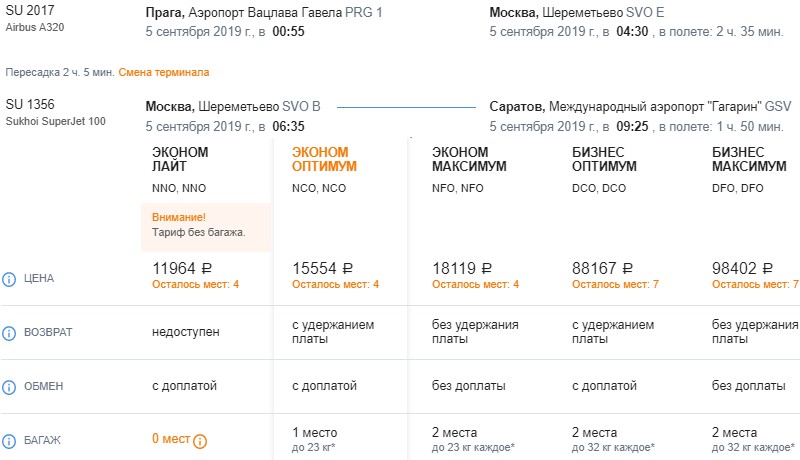Click the 0 мест baggage link

coord(170,439)
